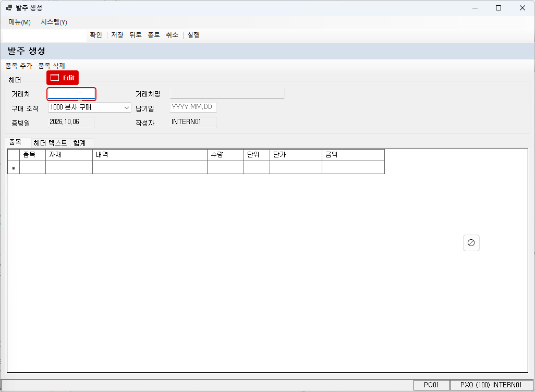Run with the 실행 button
Viewport: 535px width, 392px height.
pyautogui.click(x=193, y=35)
